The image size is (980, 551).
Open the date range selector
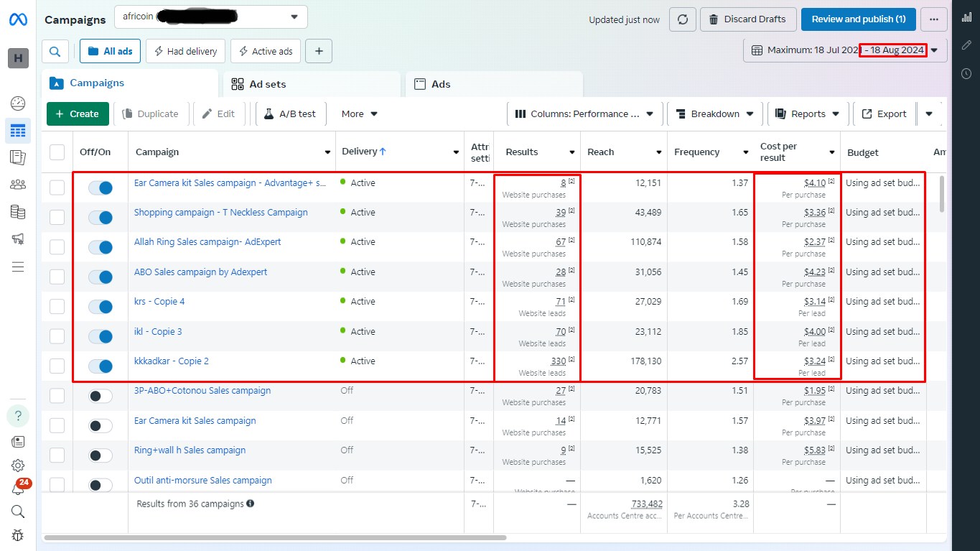click(x=845, y=50)
